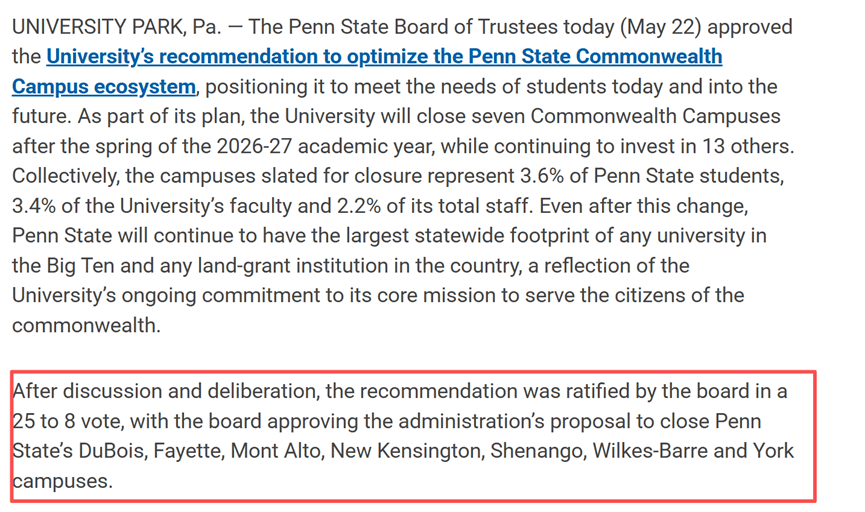The image size is (865, 512).
Task: Click the campus name "Wilkes-Barre"
Action: [x=646, y=451]
